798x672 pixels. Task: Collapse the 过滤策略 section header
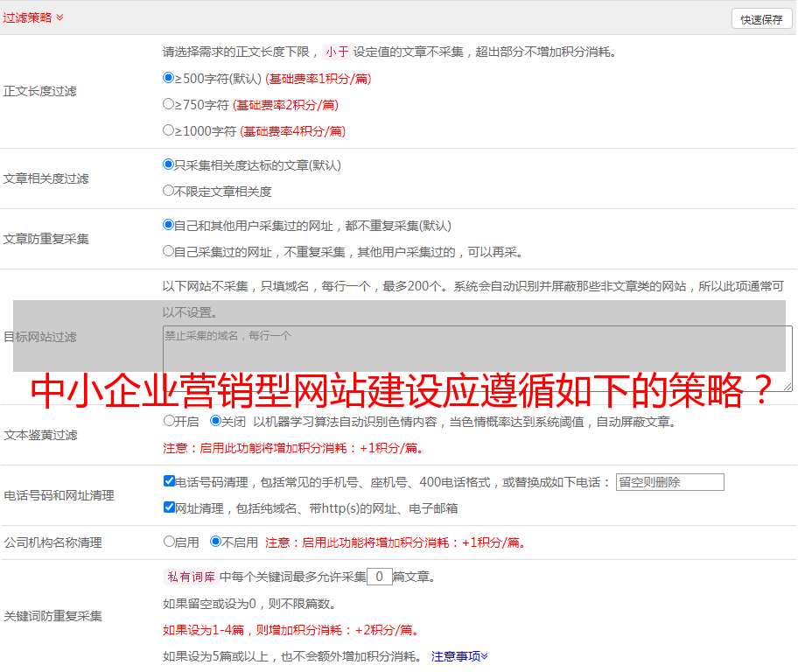[x=33, y=17]
